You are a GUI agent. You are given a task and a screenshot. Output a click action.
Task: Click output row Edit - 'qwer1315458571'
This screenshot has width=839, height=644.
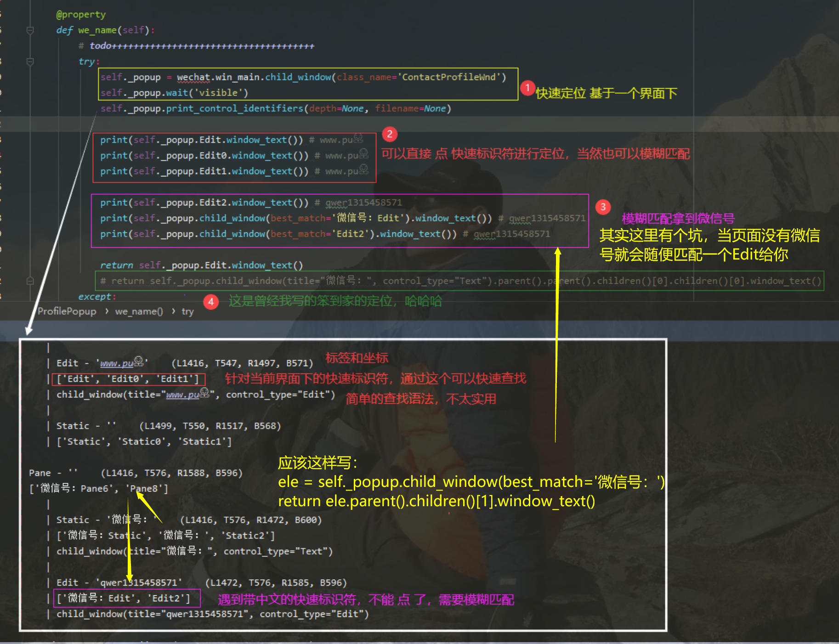click(x=201, y=582)
